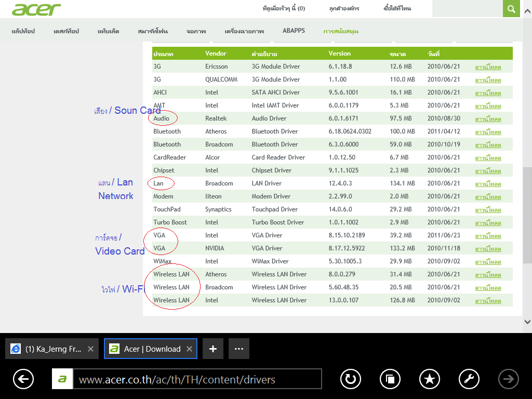The width and height of the screenshot is (532, 399).
Task: Download the Broadcom LAN Driver
Action: [x=488, y=184]
